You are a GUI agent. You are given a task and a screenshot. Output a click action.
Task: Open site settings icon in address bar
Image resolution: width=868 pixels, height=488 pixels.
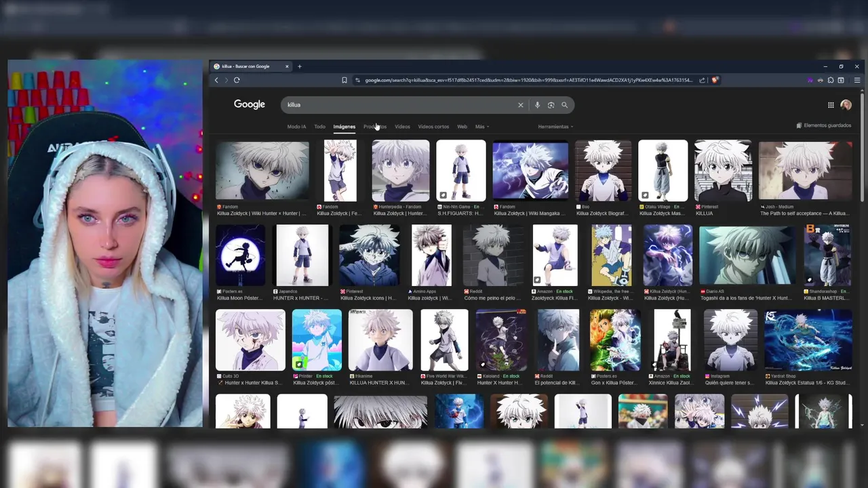pos(357,80)
